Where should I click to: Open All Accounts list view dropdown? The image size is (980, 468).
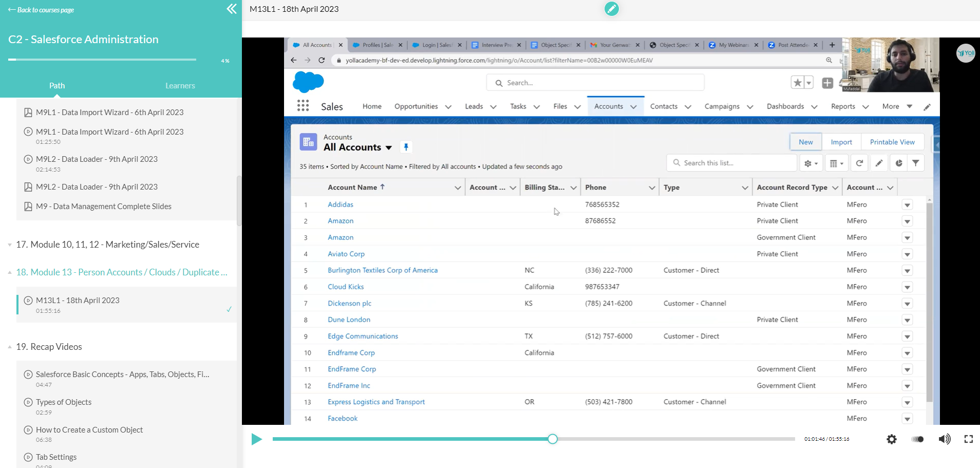(x=389, y=147)
